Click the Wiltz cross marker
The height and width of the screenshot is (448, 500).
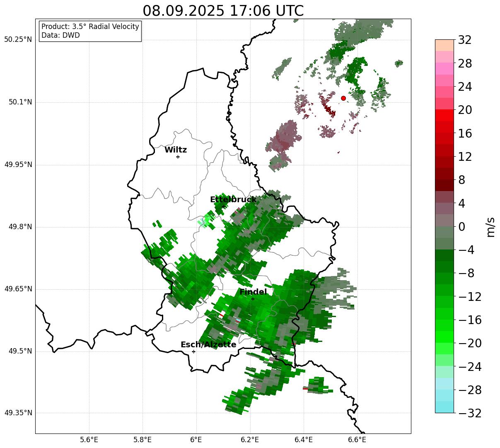pos(178,157)
